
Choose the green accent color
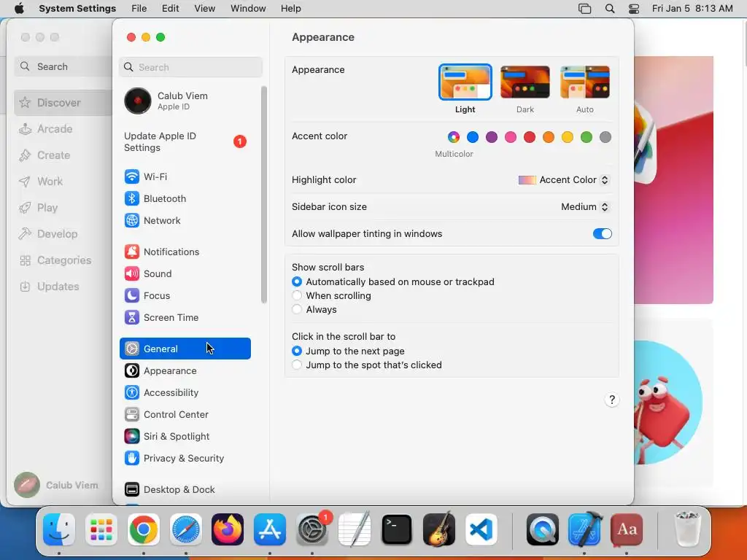[x=587, y=137]
